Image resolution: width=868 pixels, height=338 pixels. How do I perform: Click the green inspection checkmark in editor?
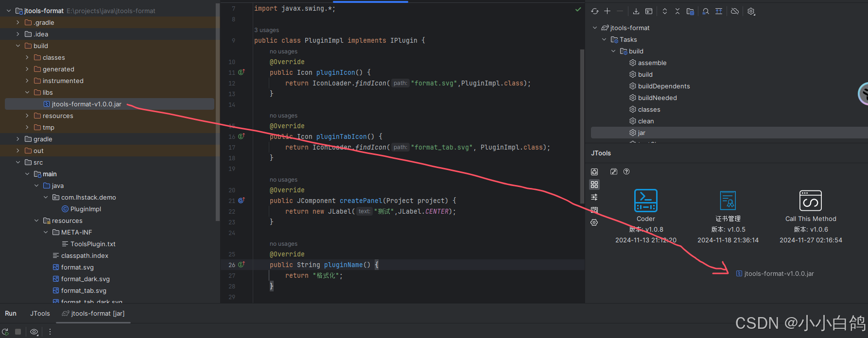[x=578, y=9]
